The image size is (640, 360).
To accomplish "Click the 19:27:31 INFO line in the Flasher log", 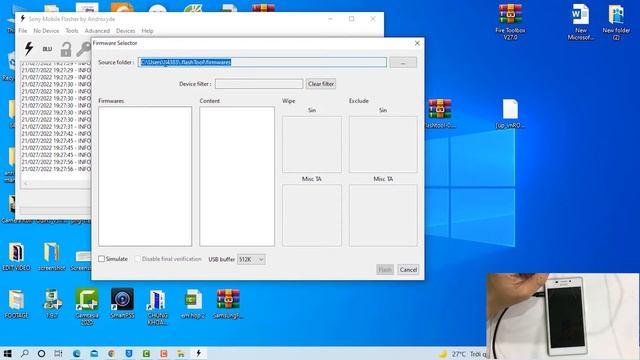I will point(56,127).
